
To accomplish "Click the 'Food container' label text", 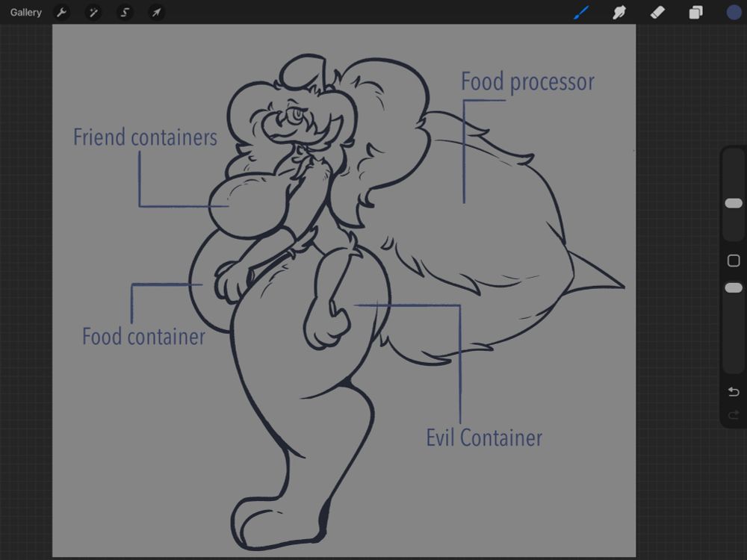I will point(144,337).
